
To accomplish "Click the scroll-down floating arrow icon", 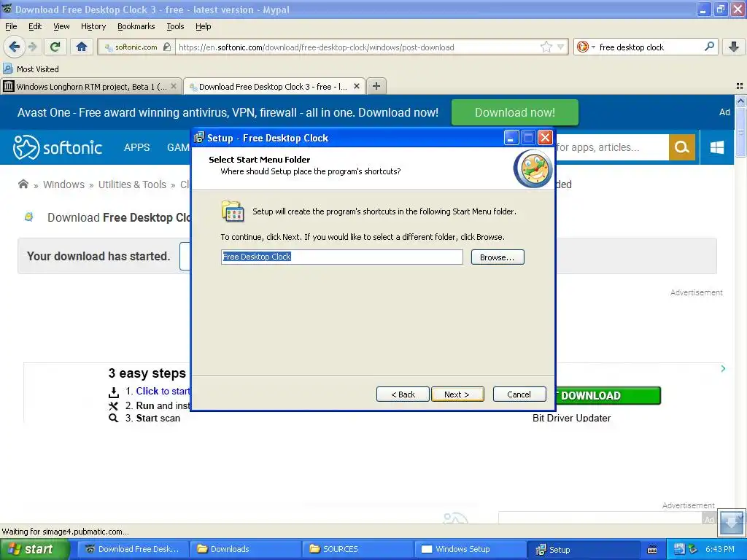I will [x=731, y=522].
